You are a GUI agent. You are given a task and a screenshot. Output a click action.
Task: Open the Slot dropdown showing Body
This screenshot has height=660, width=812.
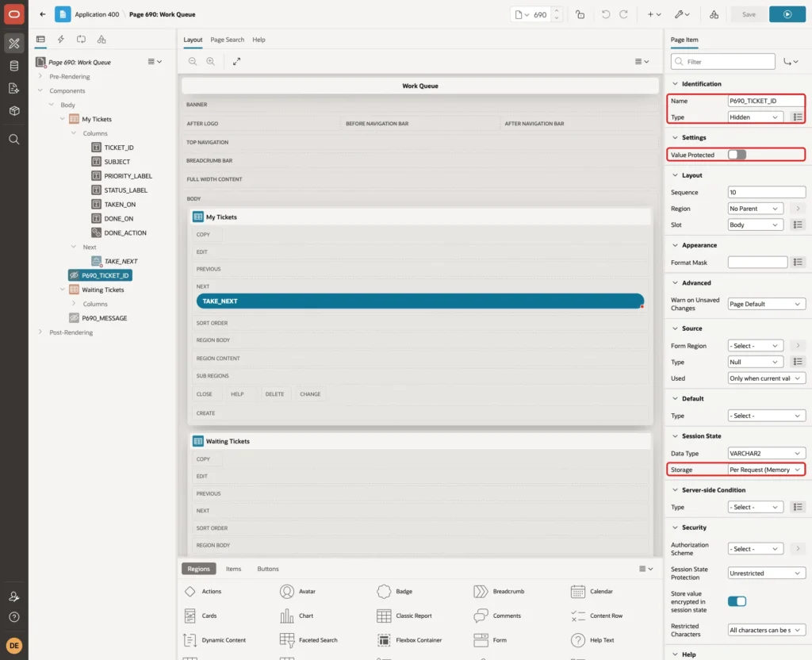point(755,224)
